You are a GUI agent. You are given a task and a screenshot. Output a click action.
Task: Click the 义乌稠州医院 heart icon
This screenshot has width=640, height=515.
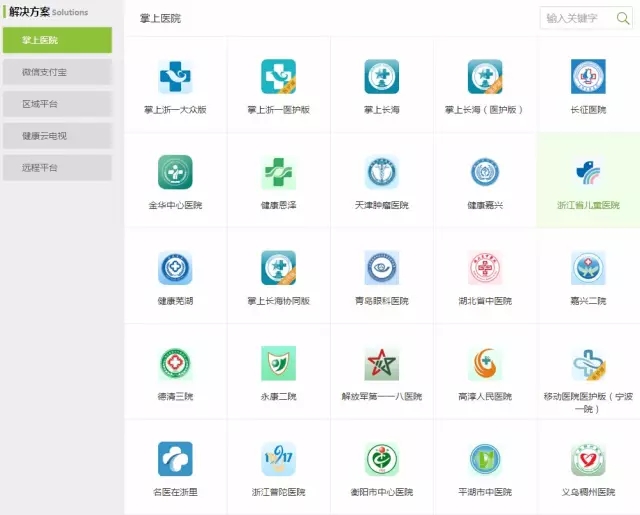tap(588, 459)
